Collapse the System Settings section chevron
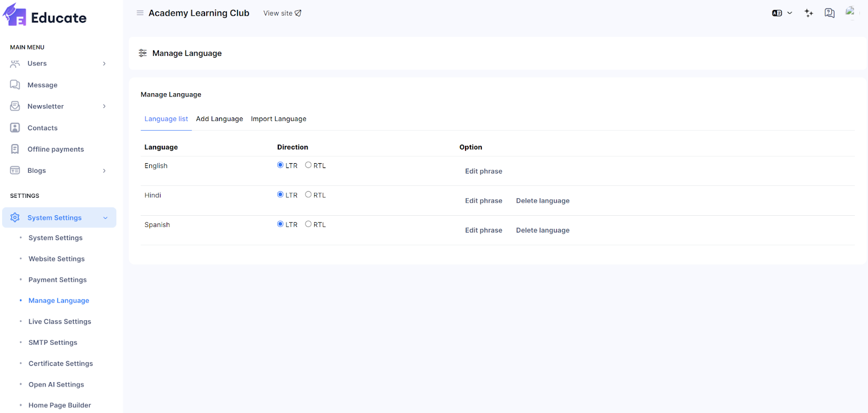This screenshot has width=868, height=413. 105,218
